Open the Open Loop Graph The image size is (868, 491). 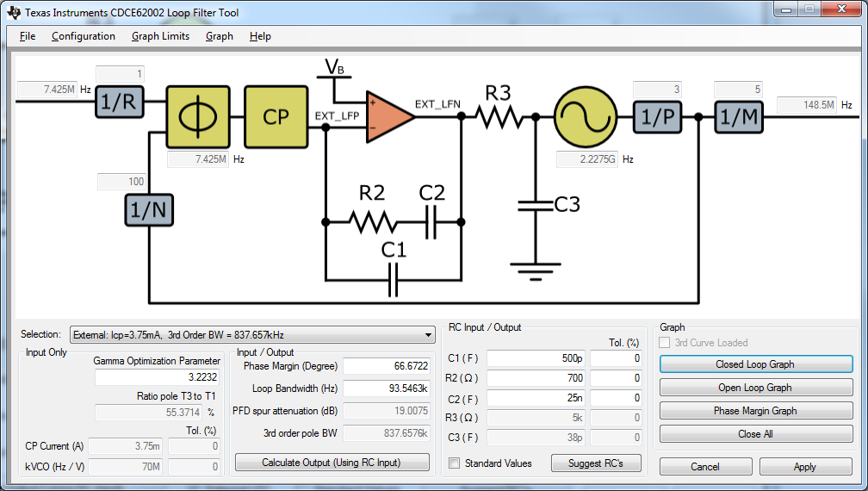[x=756, y=388]
